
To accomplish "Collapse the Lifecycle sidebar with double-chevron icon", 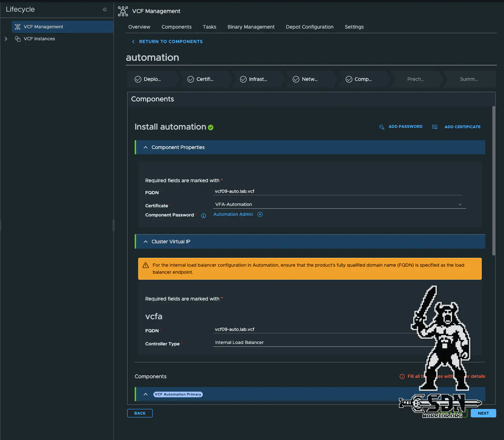I will pos(105,10).
